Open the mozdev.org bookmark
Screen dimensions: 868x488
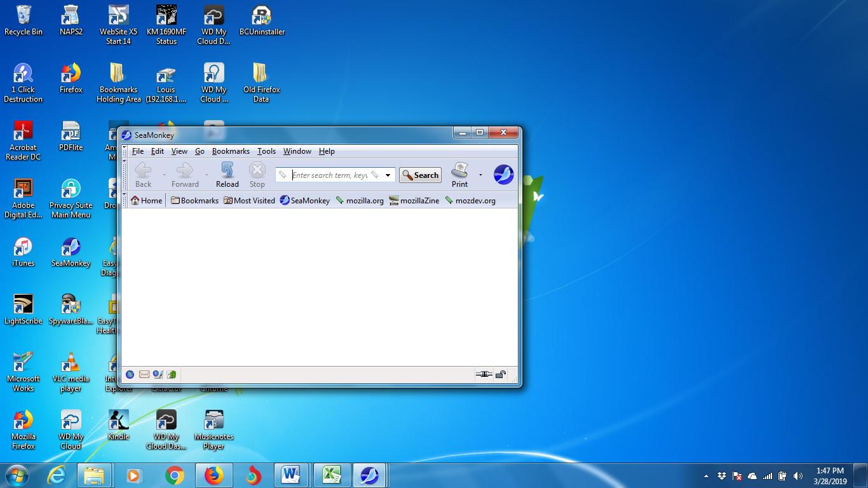coord(470,200)
